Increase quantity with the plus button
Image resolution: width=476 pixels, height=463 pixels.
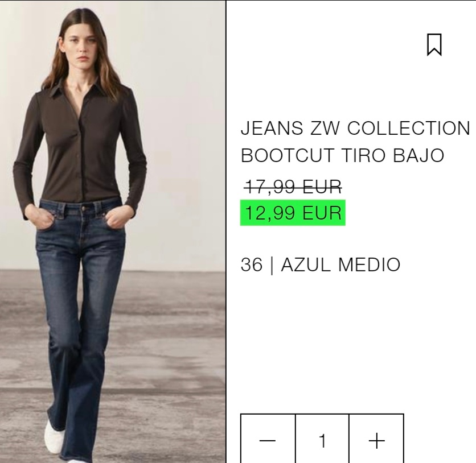point(376,439)
